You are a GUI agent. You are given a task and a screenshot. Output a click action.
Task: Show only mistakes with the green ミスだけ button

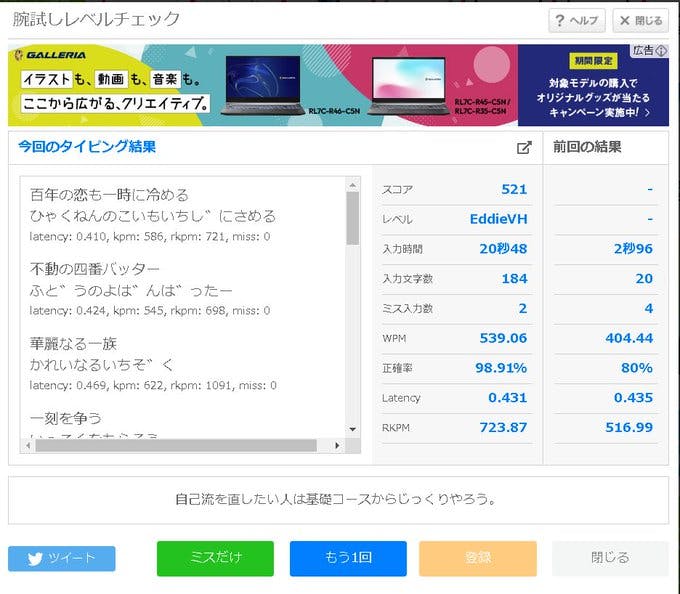[215, 558]
